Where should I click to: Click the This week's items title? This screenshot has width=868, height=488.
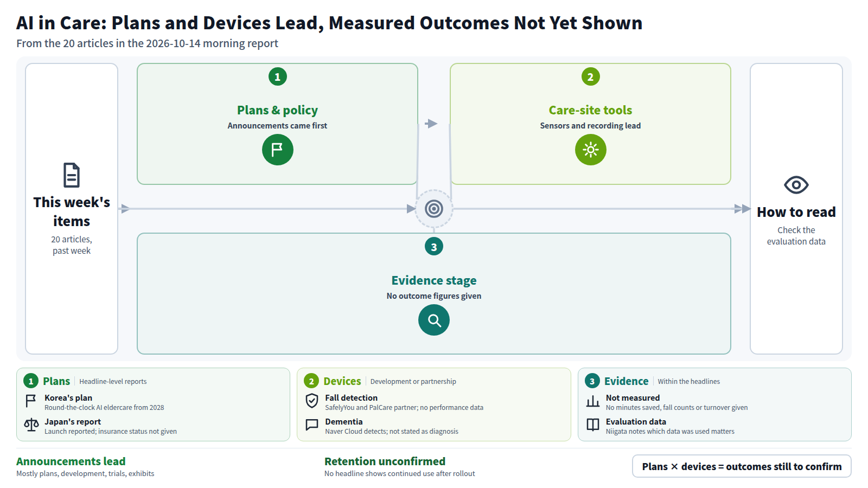pos(72,211)
